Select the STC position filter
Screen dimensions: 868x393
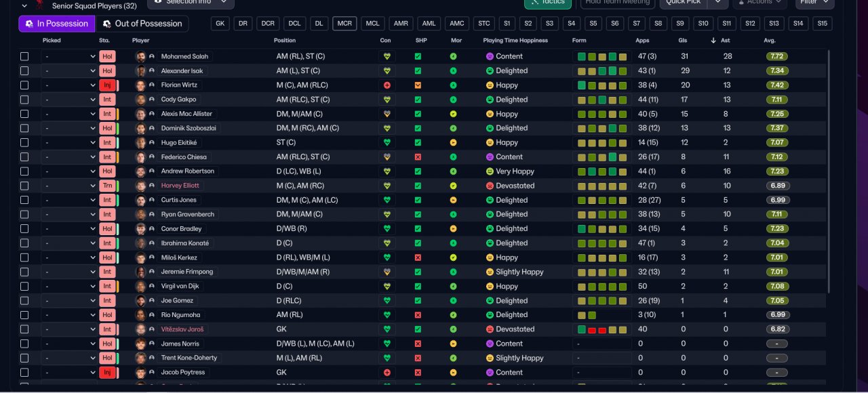pos(484,24)
